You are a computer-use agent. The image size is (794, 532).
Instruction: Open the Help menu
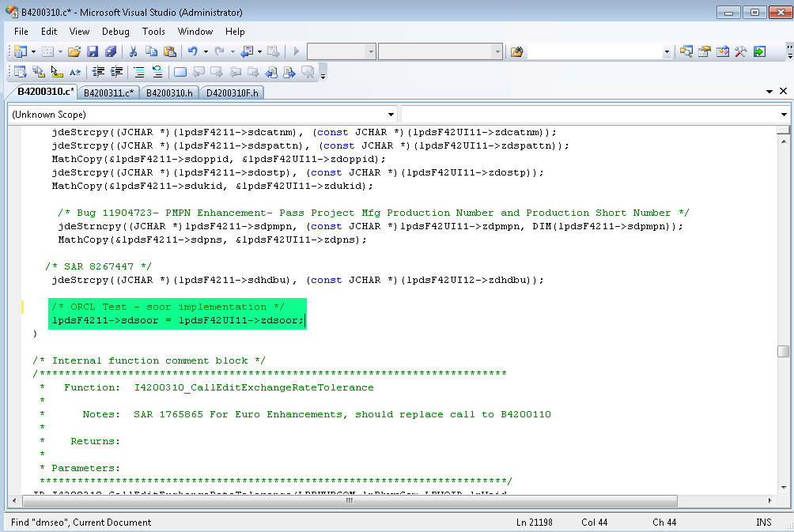(235, 32)
